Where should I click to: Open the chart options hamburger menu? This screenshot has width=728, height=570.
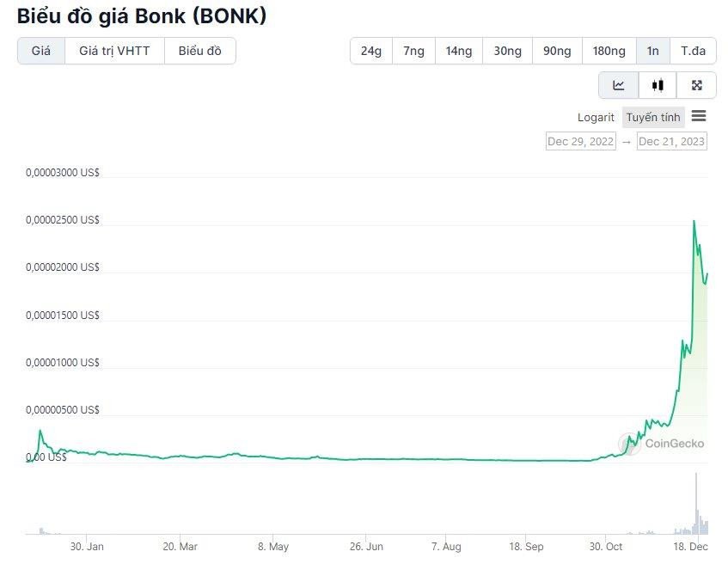pos(700,116)
